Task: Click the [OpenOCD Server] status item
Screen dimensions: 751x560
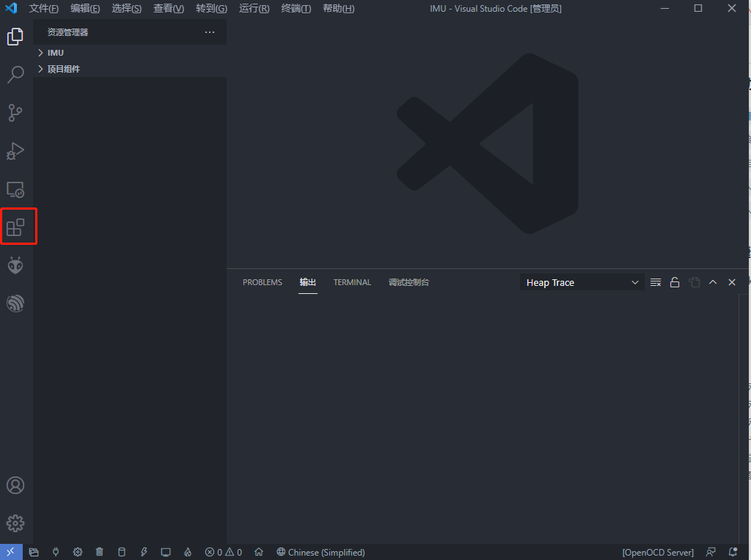Action: coord(658,553)
